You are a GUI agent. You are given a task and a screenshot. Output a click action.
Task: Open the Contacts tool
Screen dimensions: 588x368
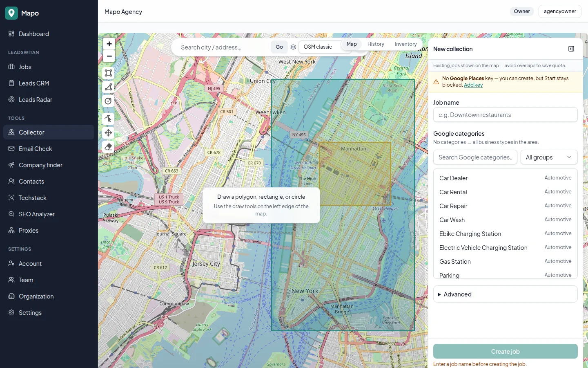tap(49, 181)
